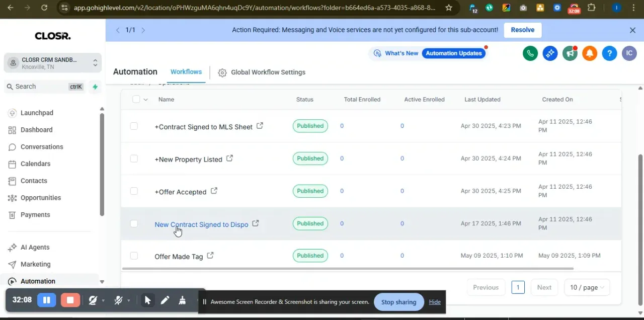Click the Automation Updates pill button
The image size is (644, 320).
(x=454, y=53)
